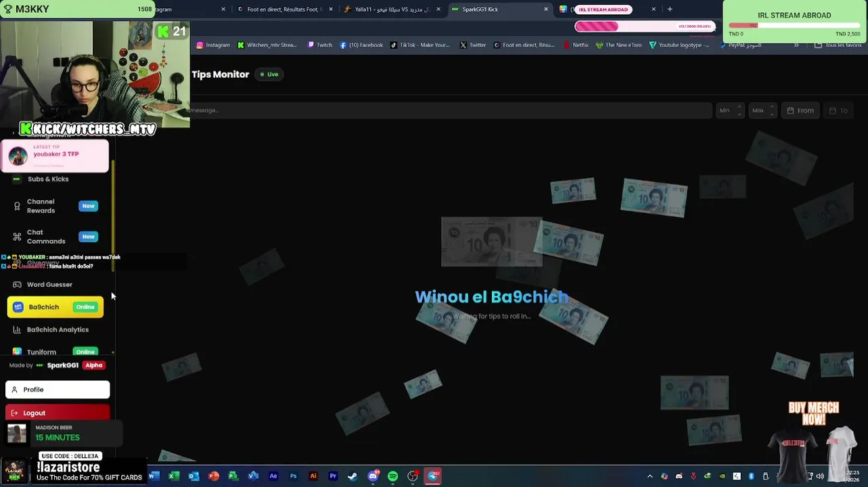Open After Effects from the taskbar

(273, 476)
